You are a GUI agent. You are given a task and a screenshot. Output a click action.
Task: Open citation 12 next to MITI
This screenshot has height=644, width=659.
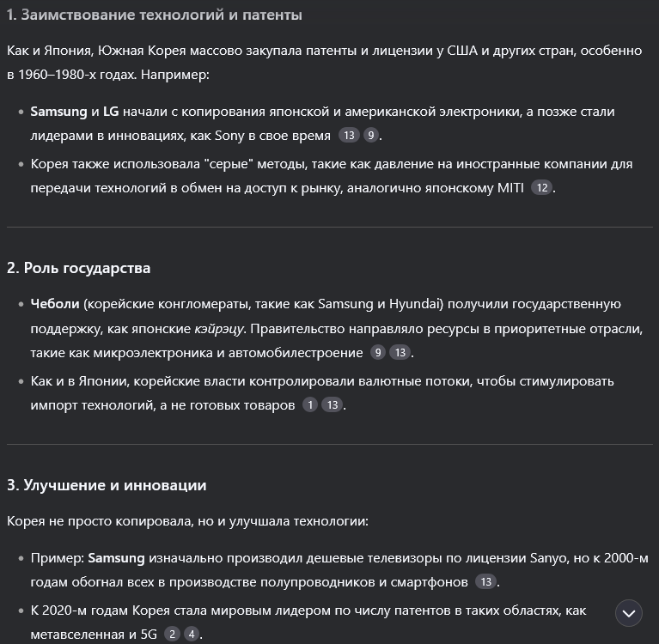[x=542, y=187]
